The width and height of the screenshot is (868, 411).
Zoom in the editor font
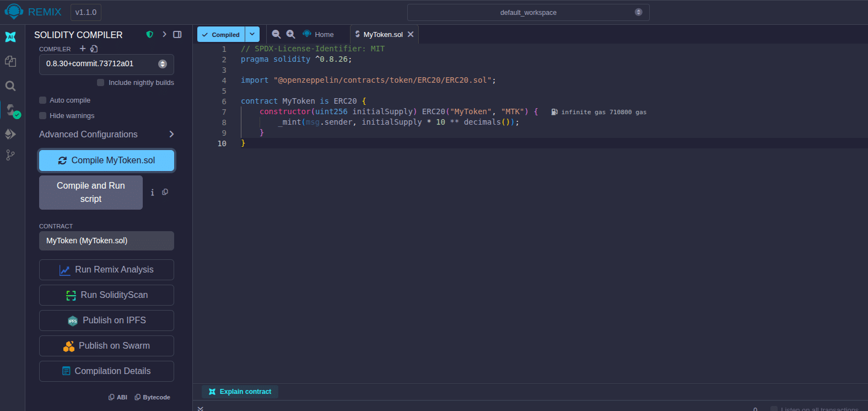coord(291,34)
